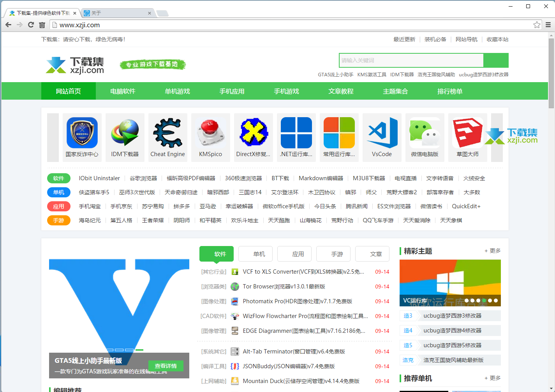Click the WizFlow Flowcharter icon

point(235,316)
